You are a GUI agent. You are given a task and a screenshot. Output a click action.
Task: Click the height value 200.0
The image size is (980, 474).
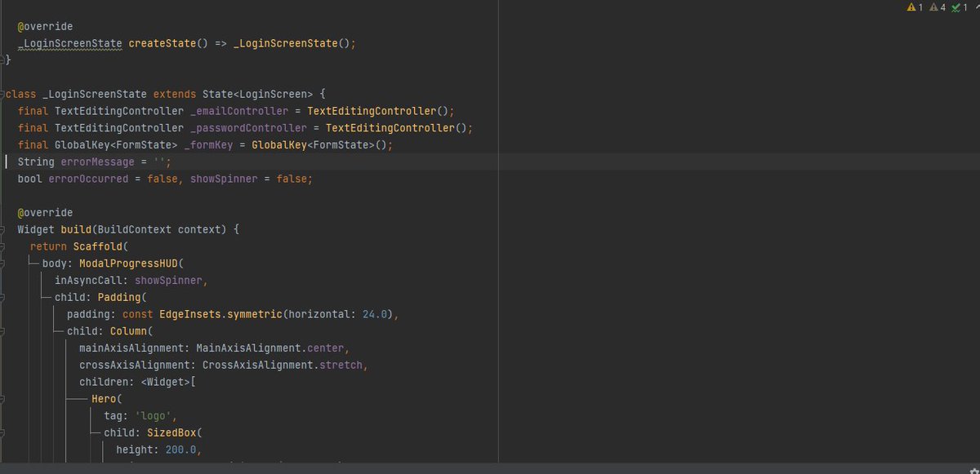point(181,450)
